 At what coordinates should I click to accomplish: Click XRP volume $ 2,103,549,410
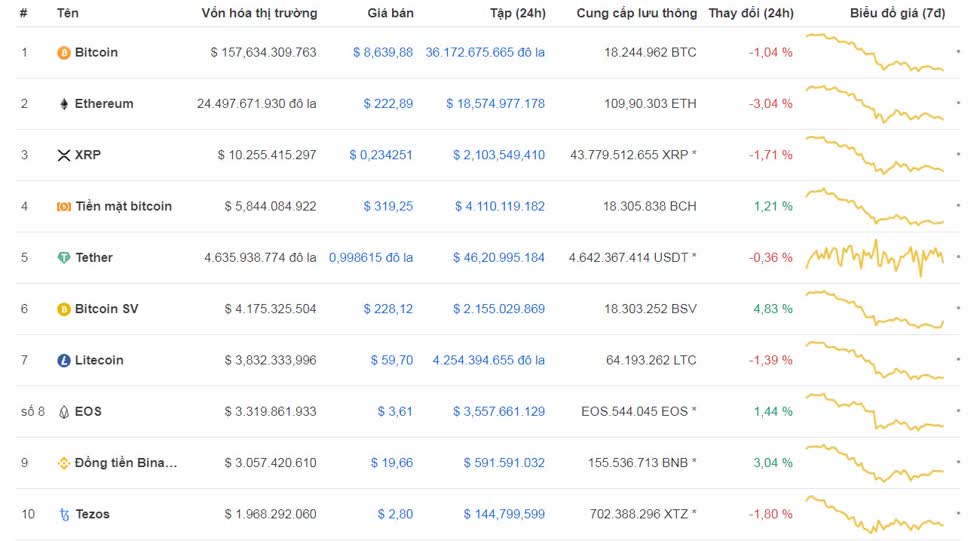pos(499,155)
